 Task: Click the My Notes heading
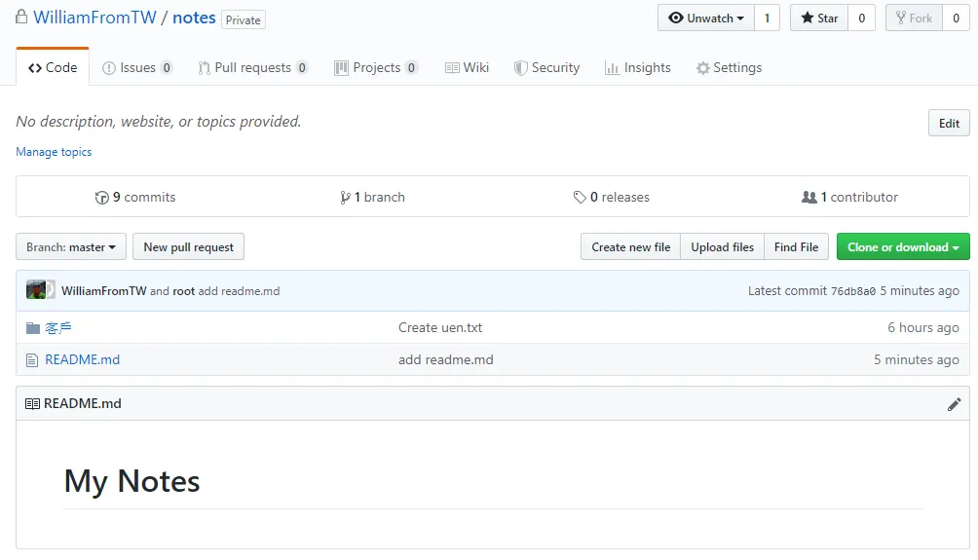click(132, 481)
